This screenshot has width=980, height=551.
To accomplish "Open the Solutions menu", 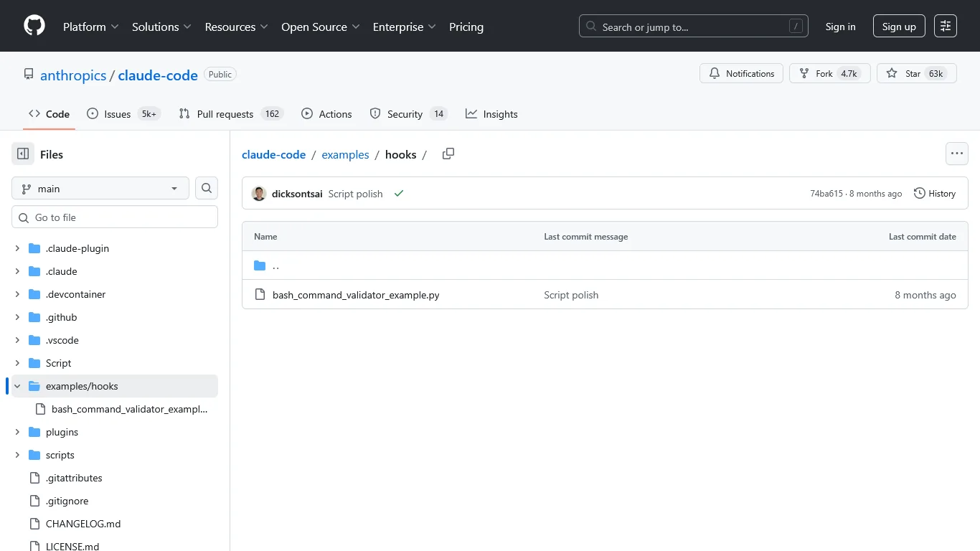I will [161, 27].
